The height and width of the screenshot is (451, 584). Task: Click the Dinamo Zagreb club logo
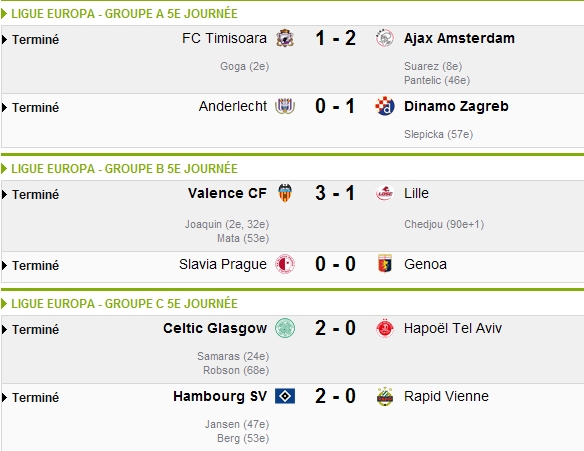(385, 106)
